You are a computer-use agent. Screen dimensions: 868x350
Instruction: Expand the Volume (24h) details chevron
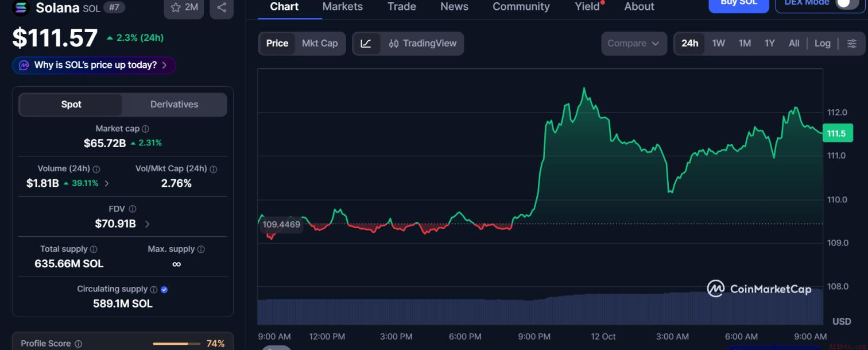pyautogui.click(x=107, y=183)
